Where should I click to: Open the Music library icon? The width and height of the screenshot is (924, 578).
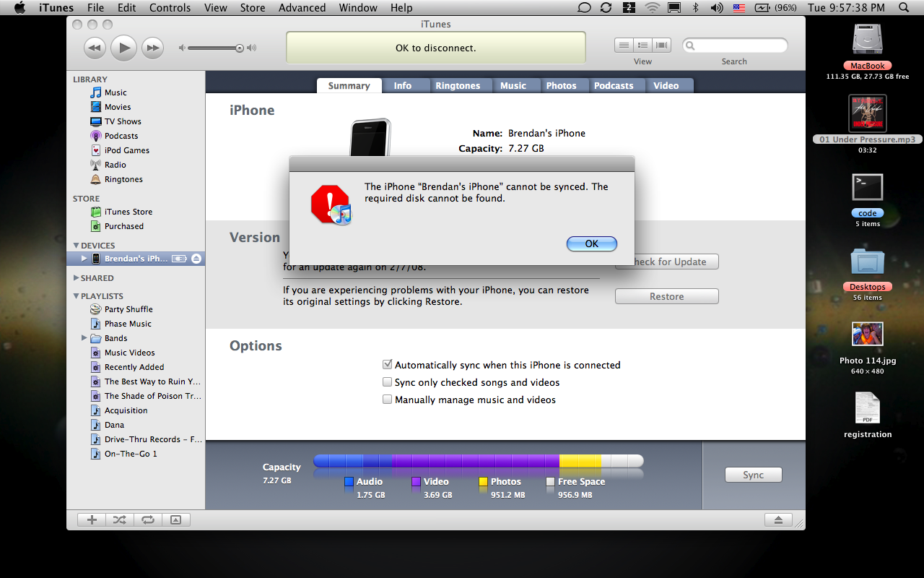[x=96, y=92]
